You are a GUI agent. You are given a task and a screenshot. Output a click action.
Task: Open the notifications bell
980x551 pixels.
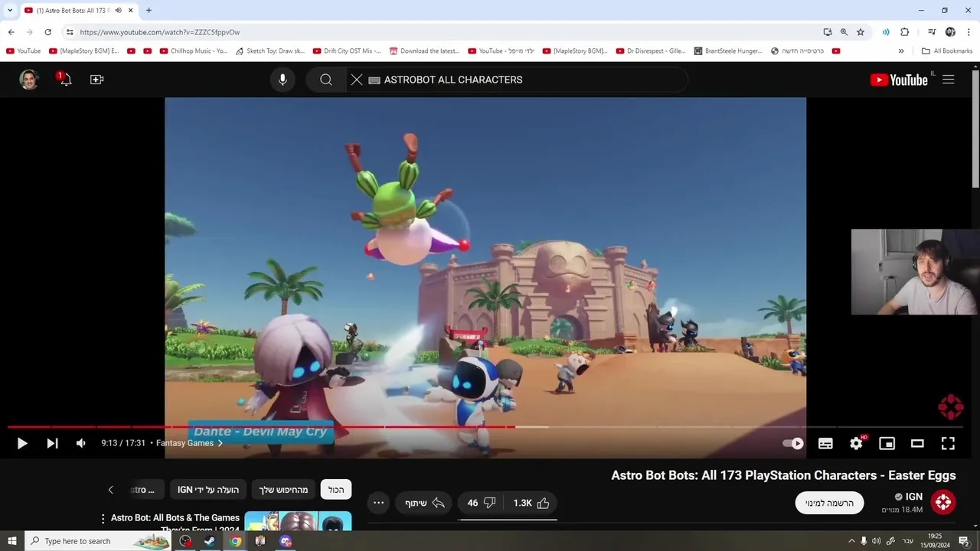(x=65, y=79)
